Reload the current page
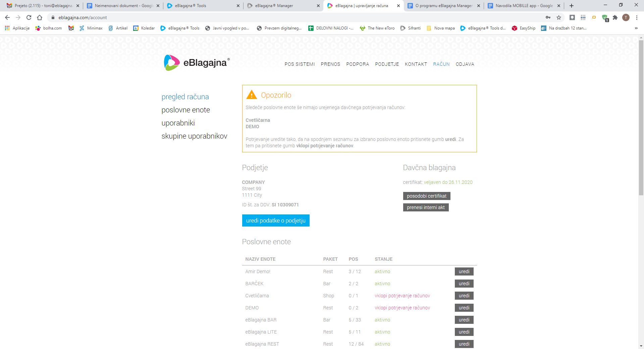Viewport: 644px width, 349px height. click(29, 17)
